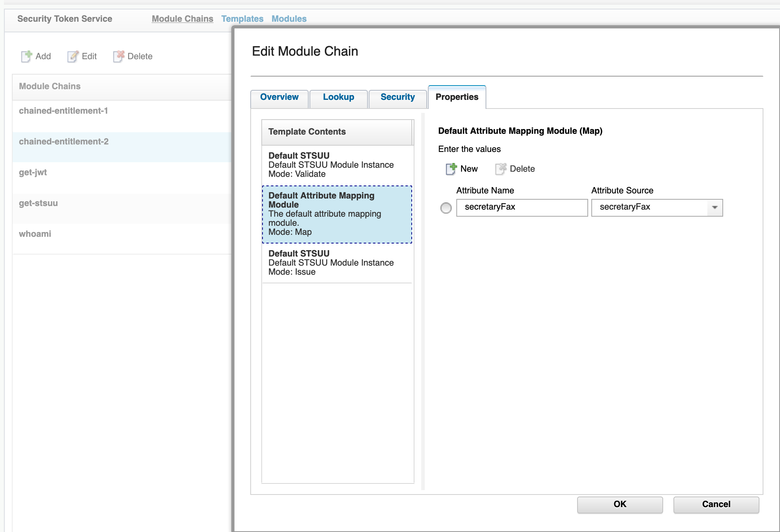Select the whoami module chain

click(x=35, y=234)
